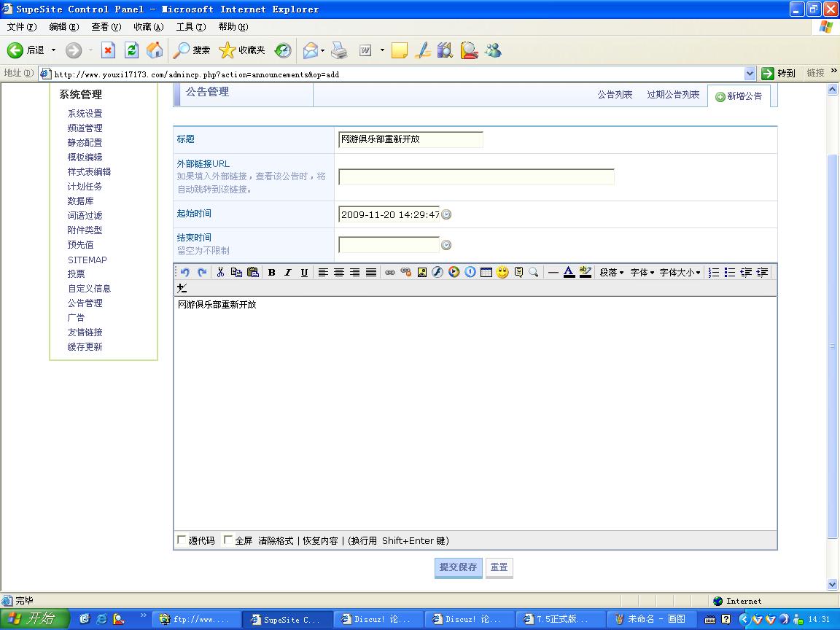Open 模板编辑 in sidebar
Screen dimensions: 840x630
click(85, 157)
